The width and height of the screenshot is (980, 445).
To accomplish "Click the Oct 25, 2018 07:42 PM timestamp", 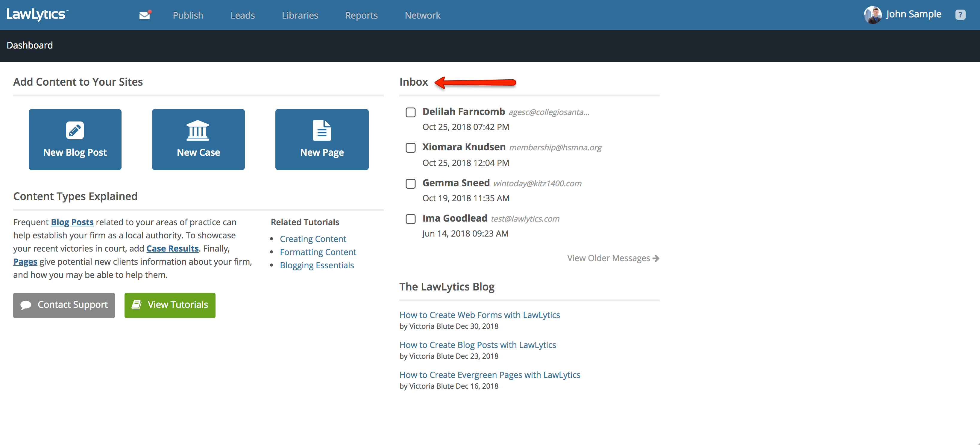I will pyautogui.click(x=466, y=127).
